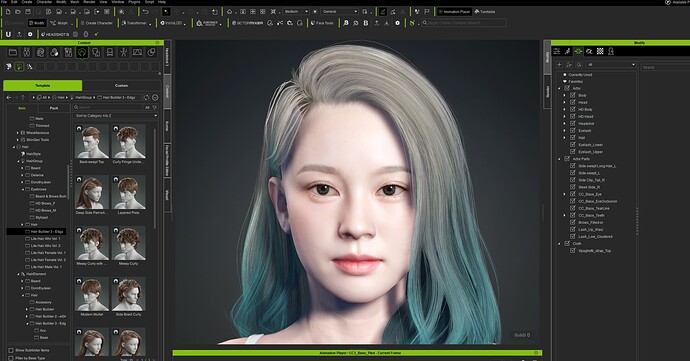The image size is (690, 361).
Task: Click the plus icon in Modify toolbar
Action: click(559, 65)
